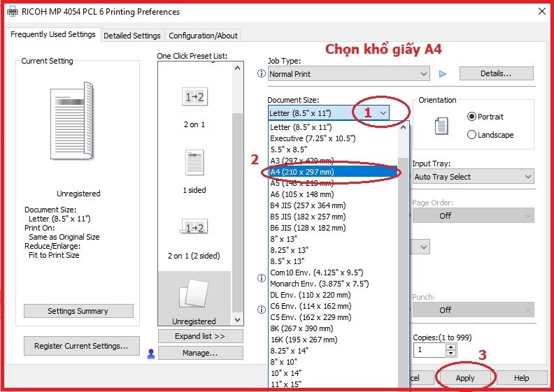
Task: Select the 1 sided preset icon
Action: (x=194, y=163)
